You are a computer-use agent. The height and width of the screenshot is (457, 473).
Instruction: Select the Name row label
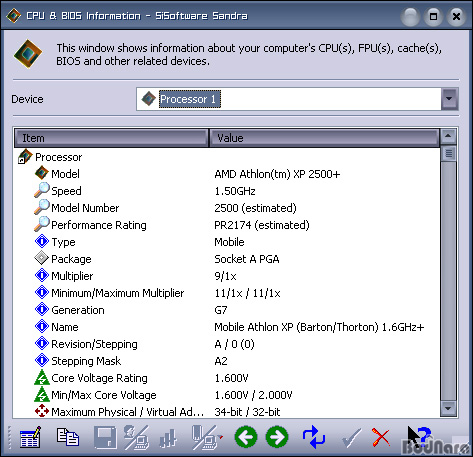coord(65,327)
